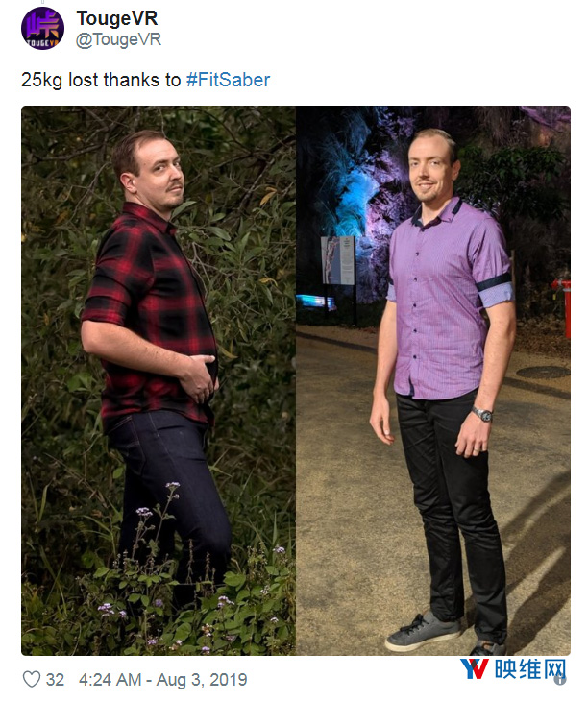Open the right photo with the purple shirt
Viewport: 588px width, 701px height.
433,380
